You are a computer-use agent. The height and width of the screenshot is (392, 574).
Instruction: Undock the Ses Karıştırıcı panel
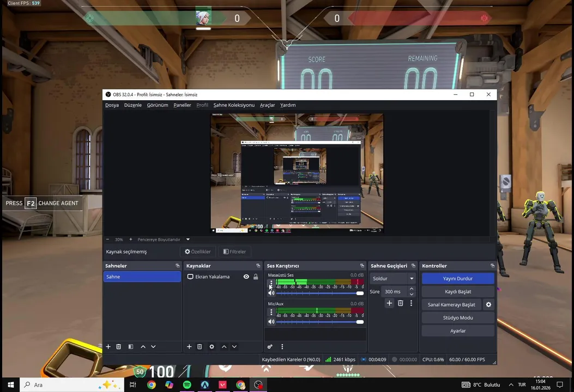[362, 266]
